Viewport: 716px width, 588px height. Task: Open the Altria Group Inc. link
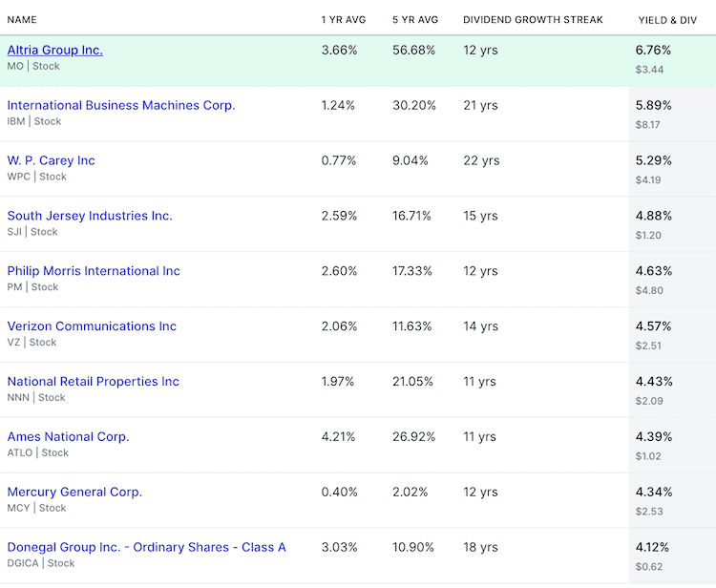coord(54,50)
